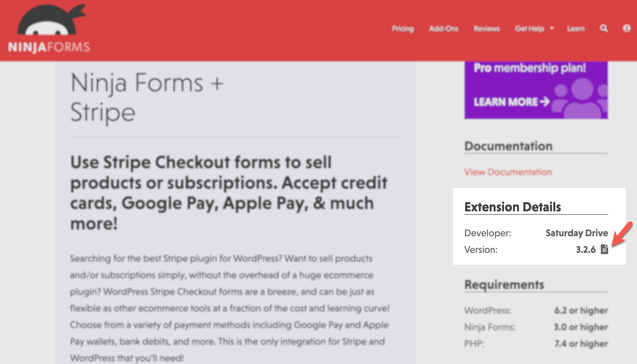Select Reviews in the navigation bar
Viewport: 637px width, 364px height.
tap(487, 29)
